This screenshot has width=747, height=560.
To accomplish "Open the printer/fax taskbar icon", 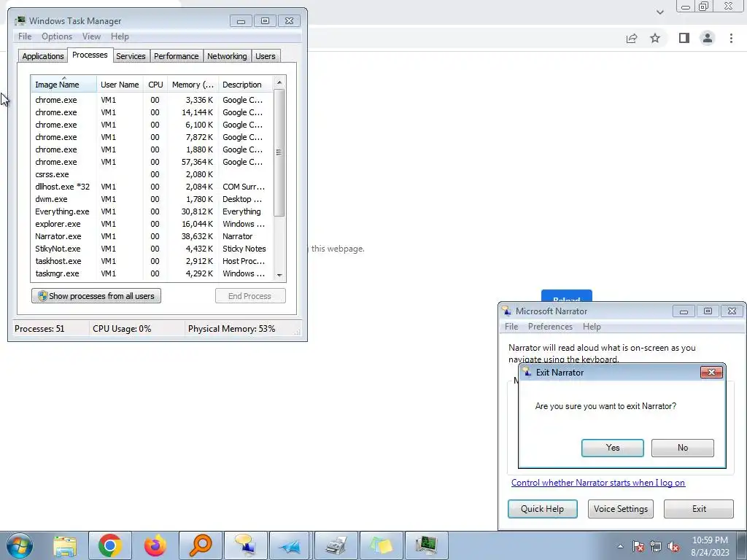I will [x=336, y=545].
